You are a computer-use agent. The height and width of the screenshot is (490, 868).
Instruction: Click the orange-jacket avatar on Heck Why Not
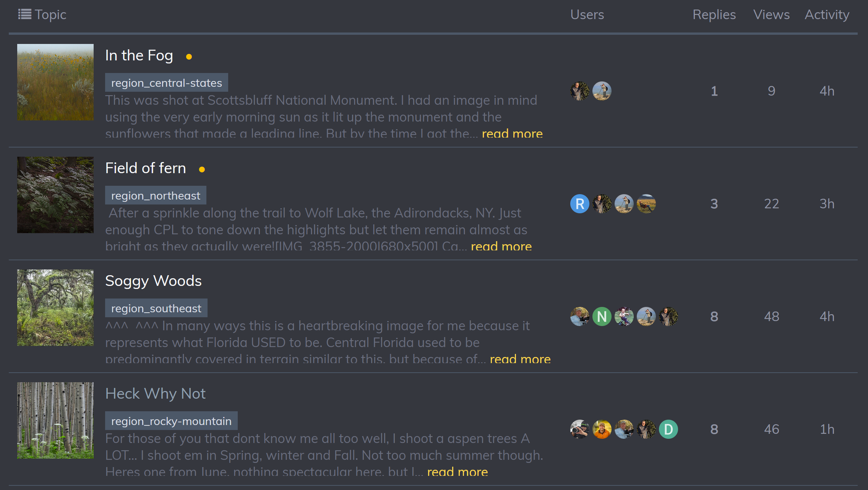pyautogui.click(x=602, y=429)
